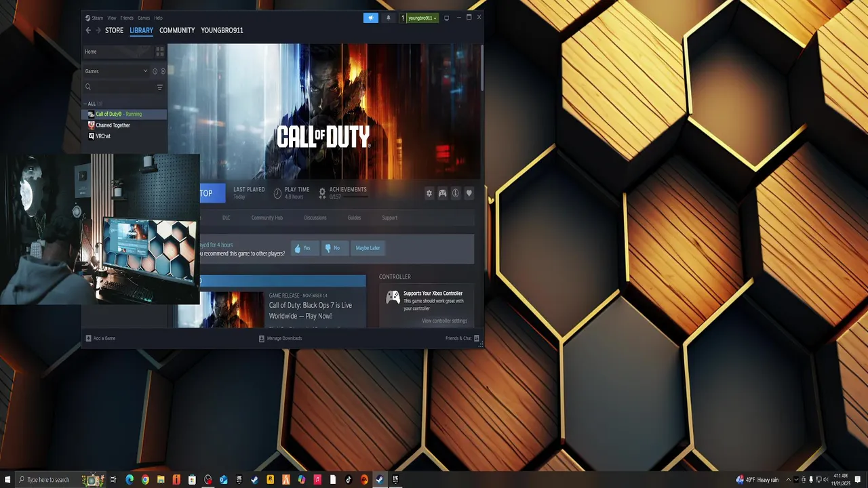Open View controller settings link
Viewport: 868px width, 488px height.
click(444, 321)
